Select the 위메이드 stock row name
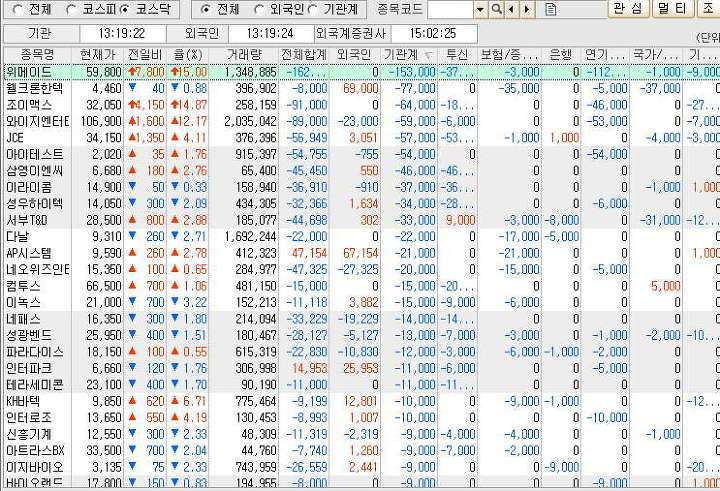This screenshot has height=491, width=720. (29, 72)
